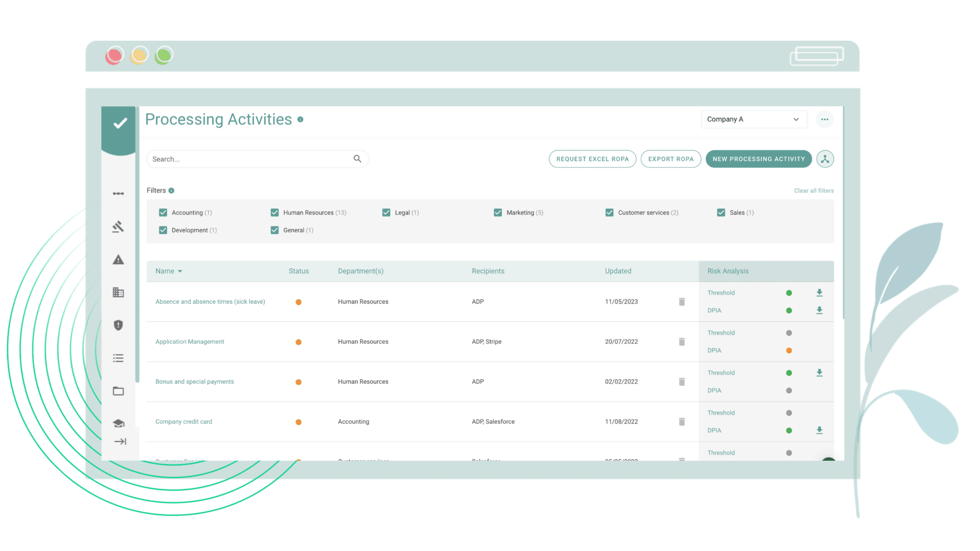Create a New Processing Activity
This screenshot has width=980, height=551.
pos(758,159)
